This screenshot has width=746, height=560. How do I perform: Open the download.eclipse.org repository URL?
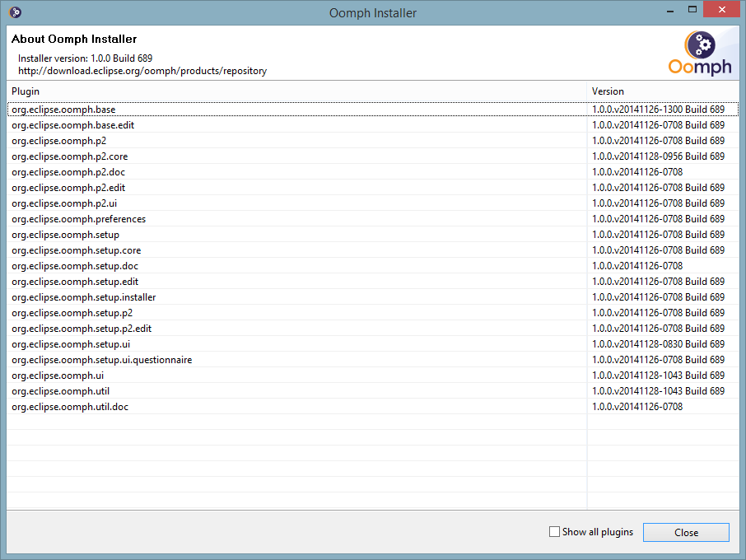(142, 71)
